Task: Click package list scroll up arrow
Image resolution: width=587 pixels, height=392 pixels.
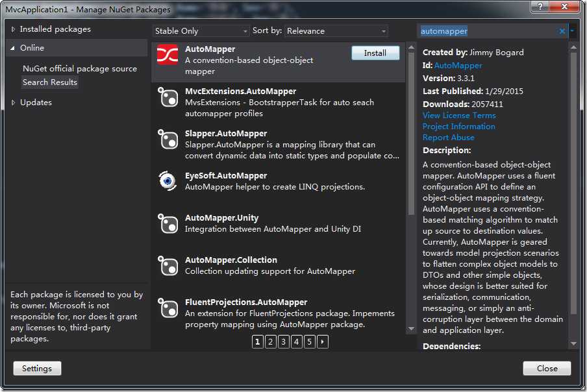Action: tap(411, 47)
